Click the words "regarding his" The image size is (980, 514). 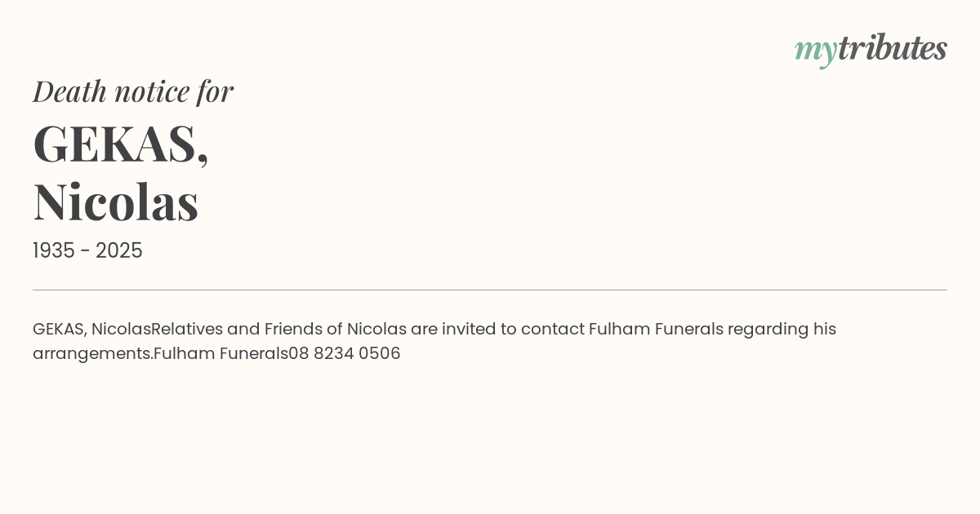click(x=782, y=330)
